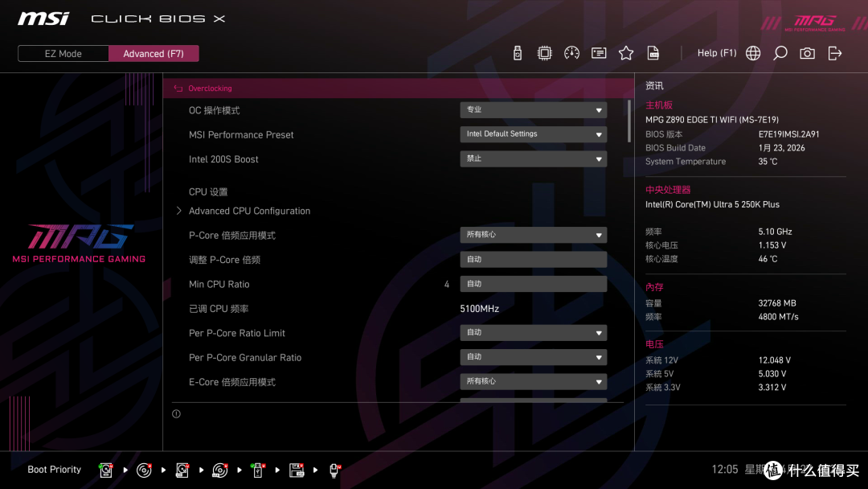Select the USB key boot device
Image resolution: width=868 pixels, height=489 pixels.
(x=257, y=471)
